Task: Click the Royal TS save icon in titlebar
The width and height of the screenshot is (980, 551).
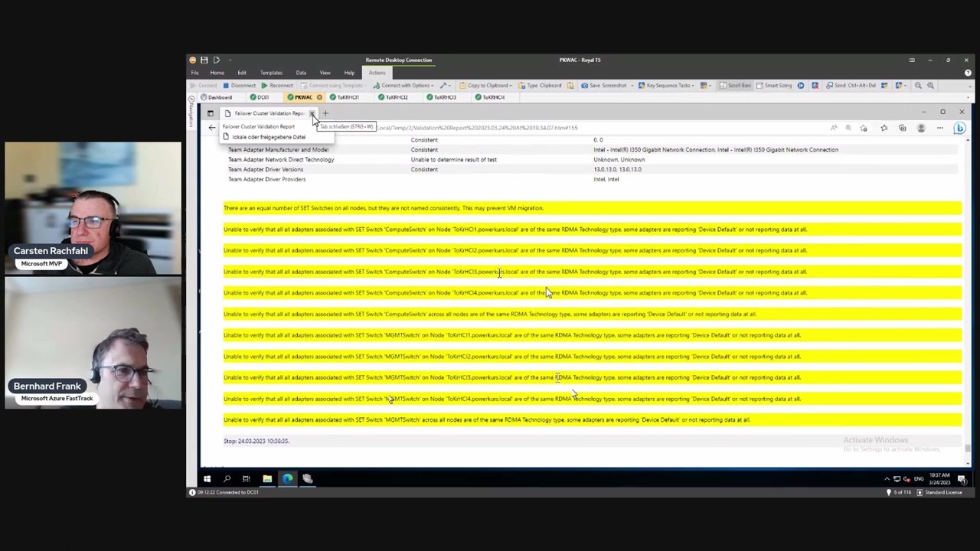Action: coord(204,60)
